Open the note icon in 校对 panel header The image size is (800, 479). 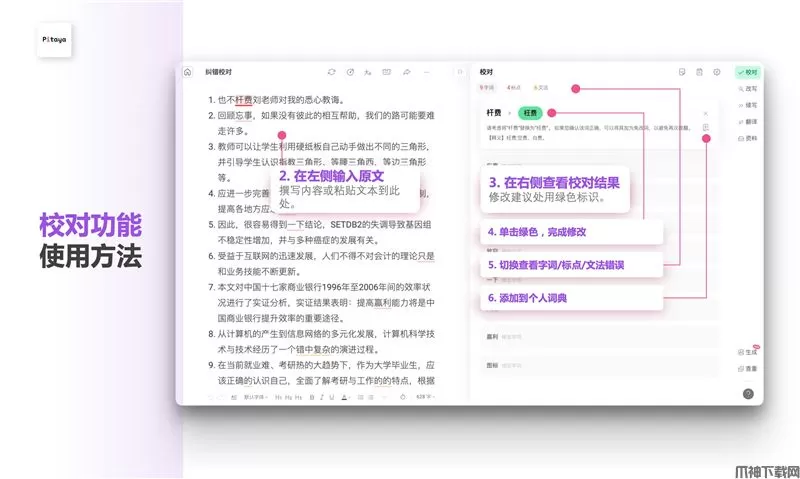pyautogui.click(x=682, y=72)
